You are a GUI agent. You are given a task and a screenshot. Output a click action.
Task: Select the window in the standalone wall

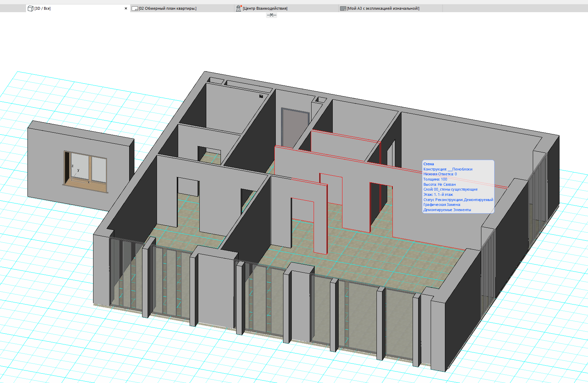pyautogui.click(x=85, y=172)
